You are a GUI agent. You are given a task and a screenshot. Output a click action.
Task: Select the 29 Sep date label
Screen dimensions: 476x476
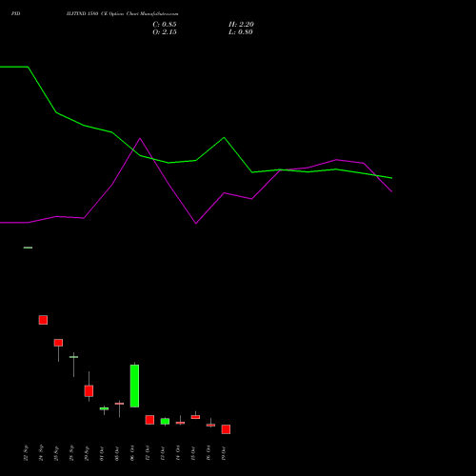click(x=87, y=453)
